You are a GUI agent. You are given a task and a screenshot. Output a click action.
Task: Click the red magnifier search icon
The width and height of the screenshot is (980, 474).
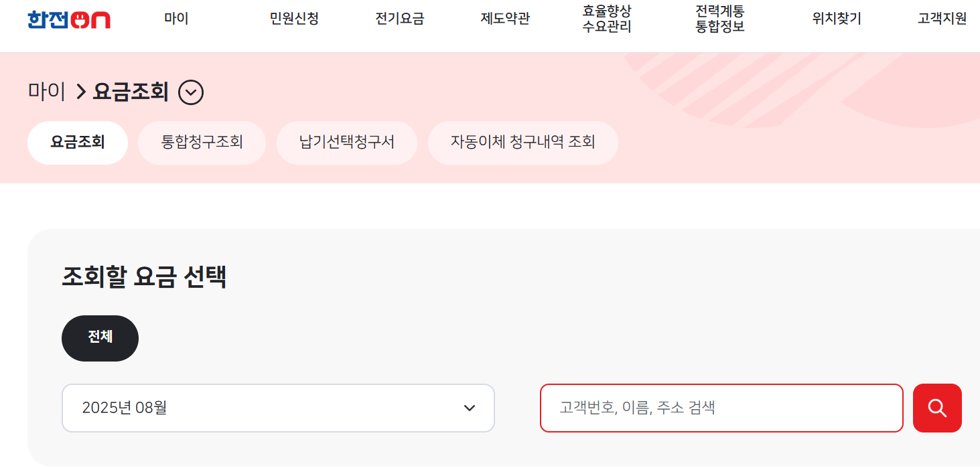[936, 408]
